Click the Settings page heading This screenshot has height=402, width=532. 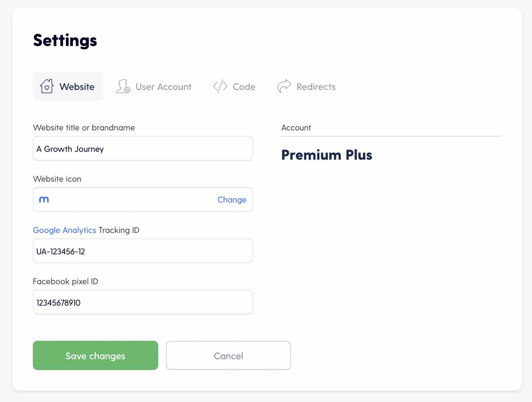point(65,40)
